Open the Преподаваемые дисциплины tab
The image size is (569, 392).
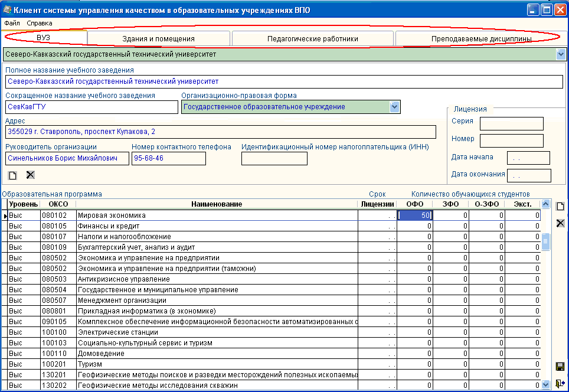(x=481, y=39)
